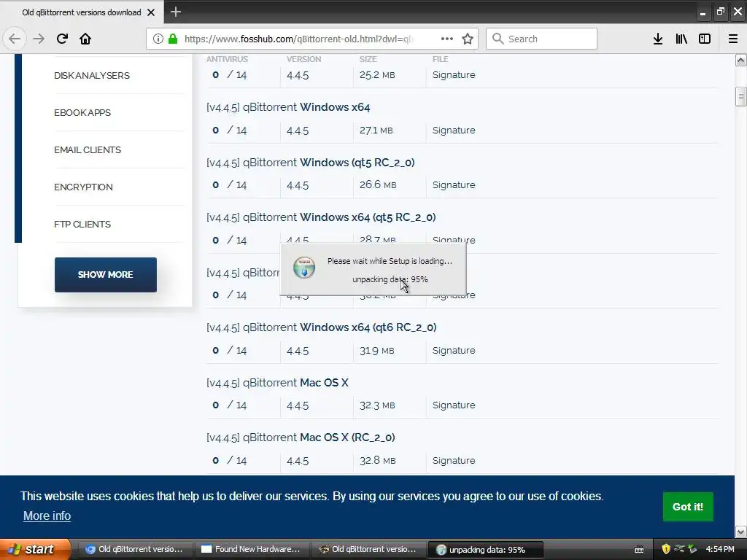Open the Firefox hamburger menu
This screenshot has width=747, height=560.
[733, 39]
